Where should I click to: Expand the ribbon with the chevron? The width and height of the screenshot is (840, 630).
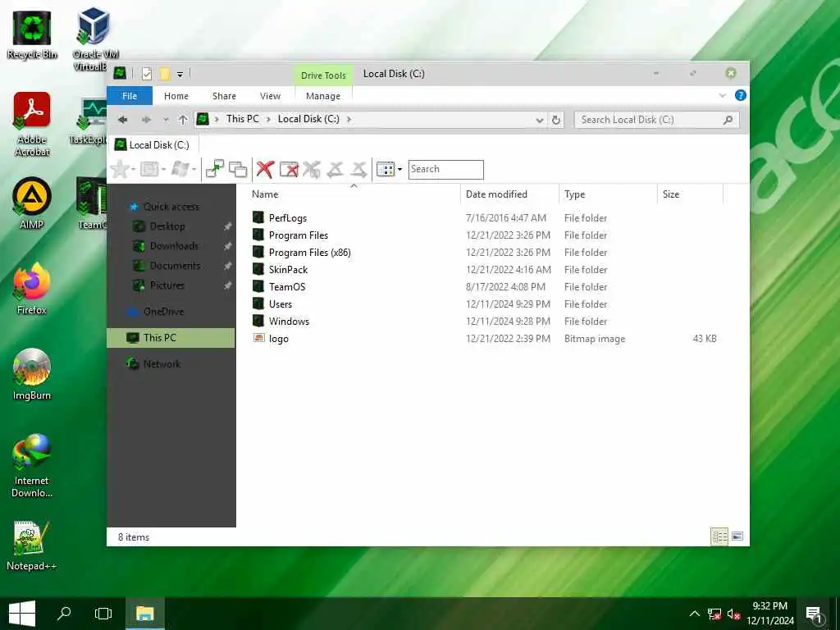pyautogui.click(x=722, y=95)
